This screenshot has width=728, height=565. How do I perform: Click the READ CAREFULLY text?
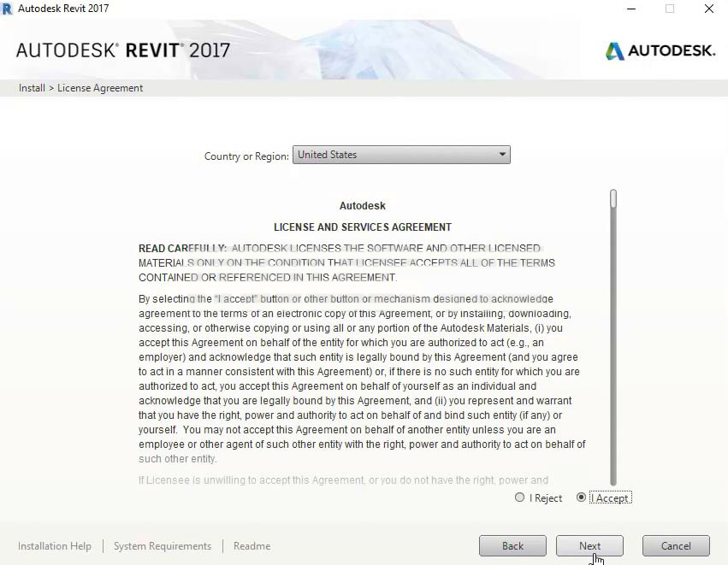pyautogui.click(x=182, y=249)
